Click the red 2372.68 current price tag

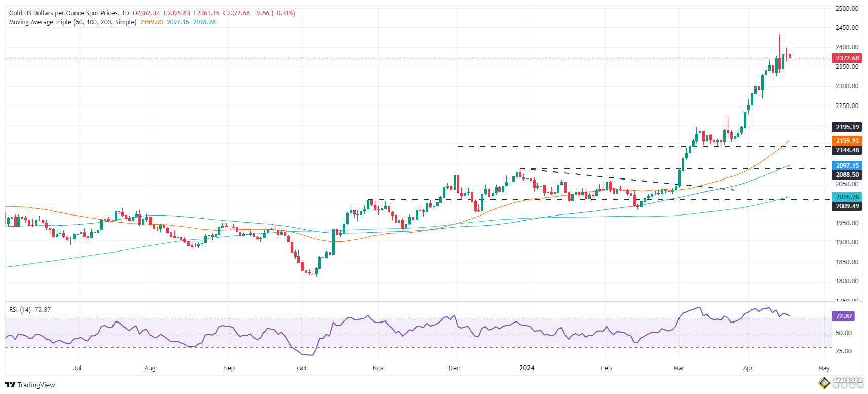point(847,58)
